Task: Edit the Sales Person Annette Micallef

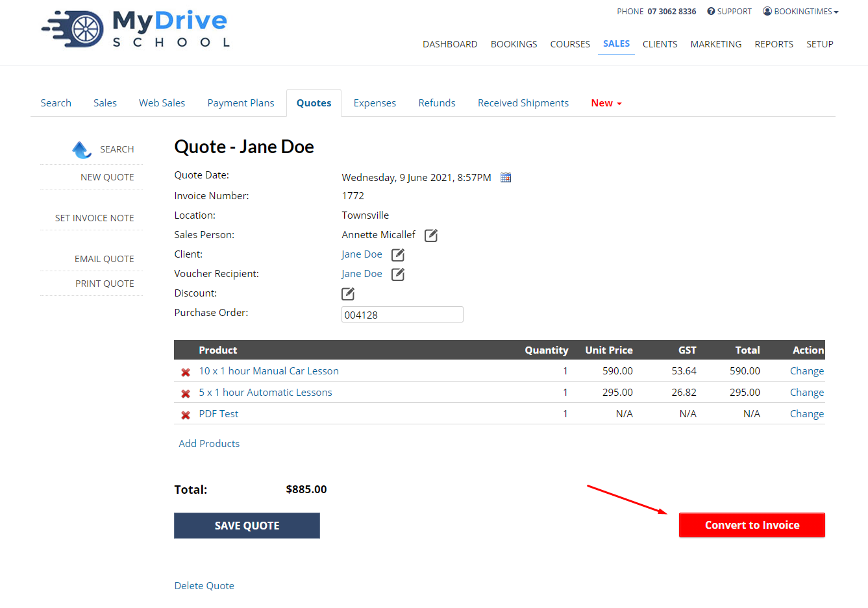Action: pos(431,236)
